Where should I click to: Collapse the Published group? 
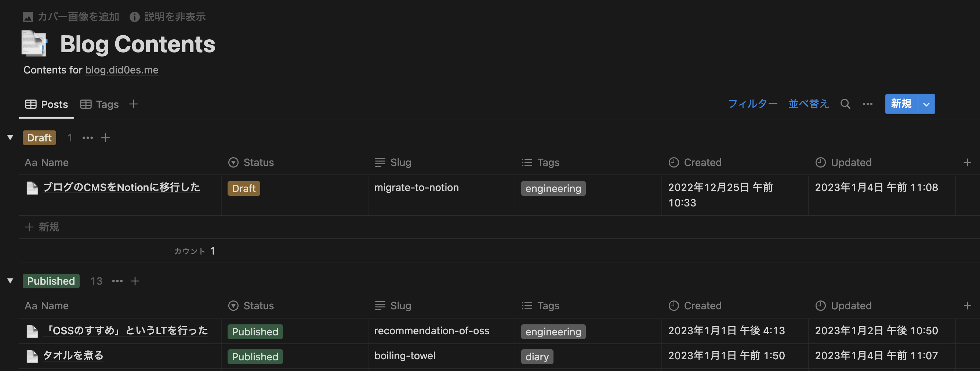click(10, 281)
